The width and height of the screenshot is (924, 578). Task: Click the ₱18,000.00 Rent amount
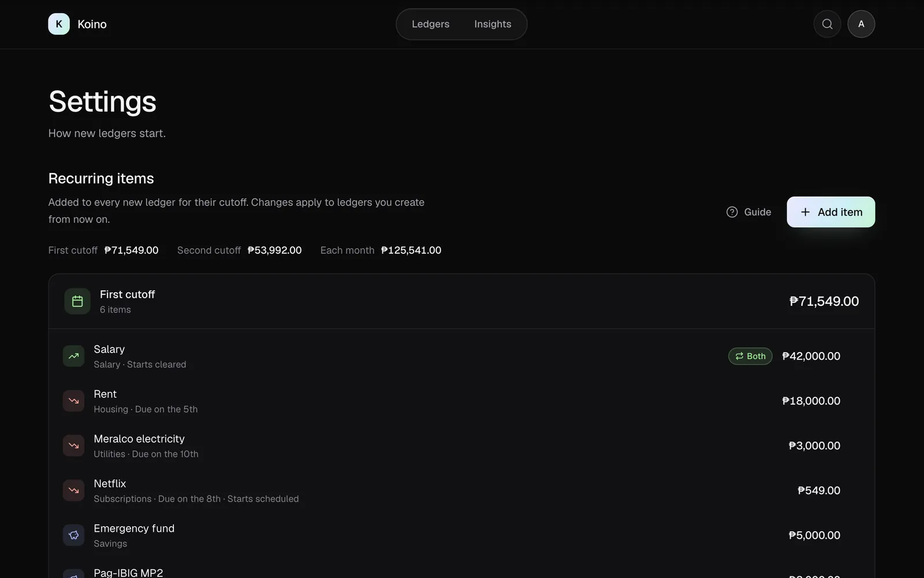pyautogui.click(x=811, y=401)
